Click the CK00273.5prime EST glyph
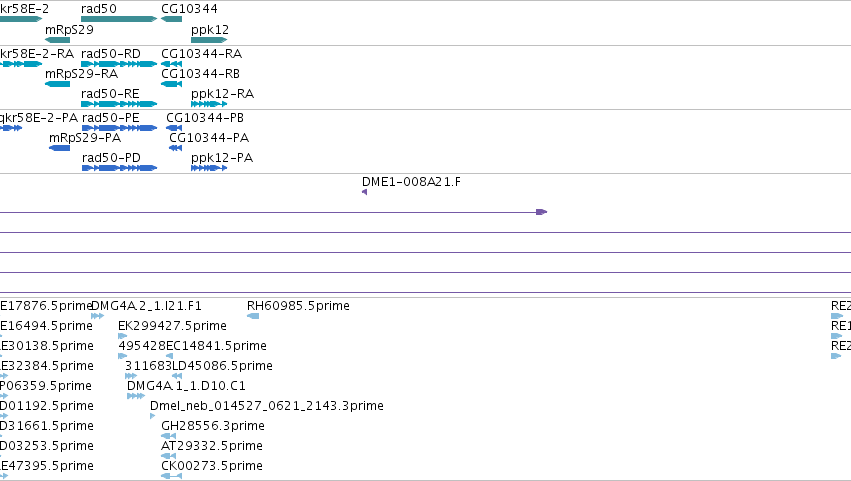This screenshot has height=481, width=851. pos(172,476)
